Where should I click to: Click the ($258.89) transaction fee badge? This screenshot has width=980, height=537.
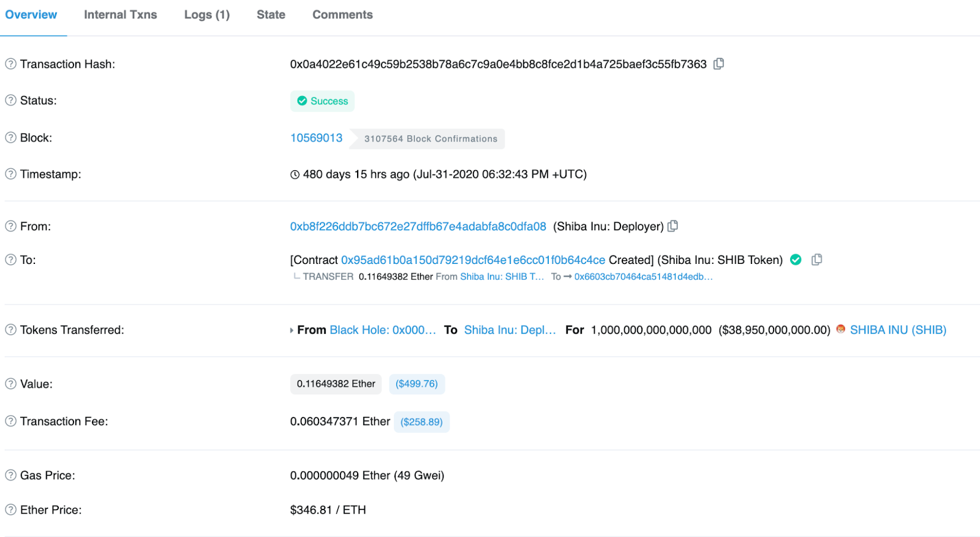click(421, 422)
